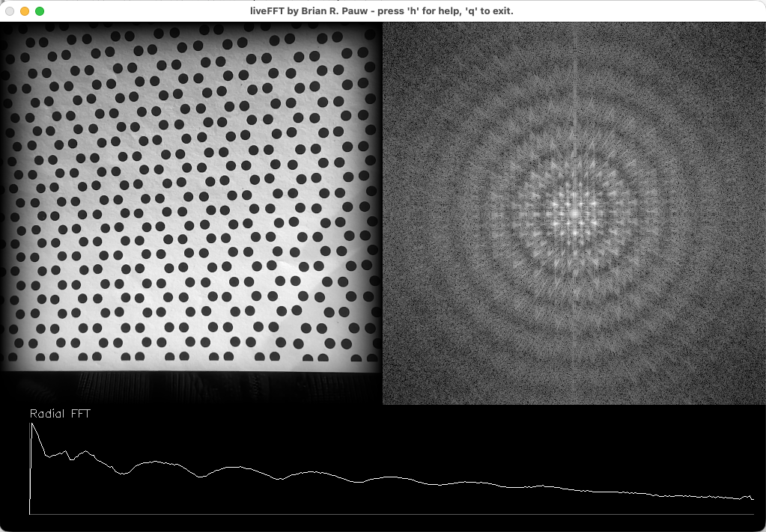Close the liveFFT window with red button
Viewport: 766px width, 532px height.
10,11
